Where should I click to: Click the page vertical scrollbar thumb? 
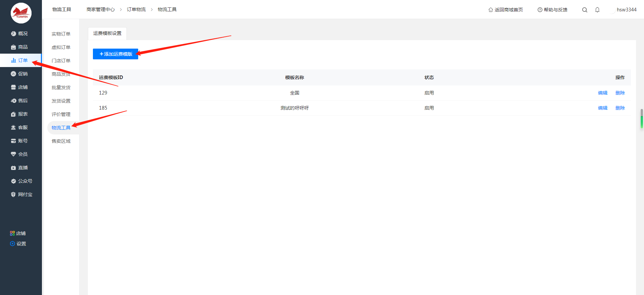(642, 119)
